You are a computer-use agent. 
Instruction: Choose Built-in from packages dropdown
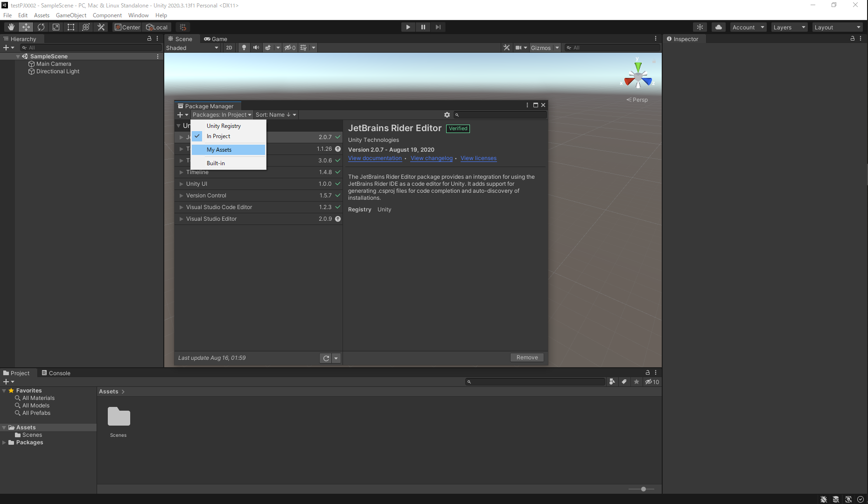coord(228,163)
